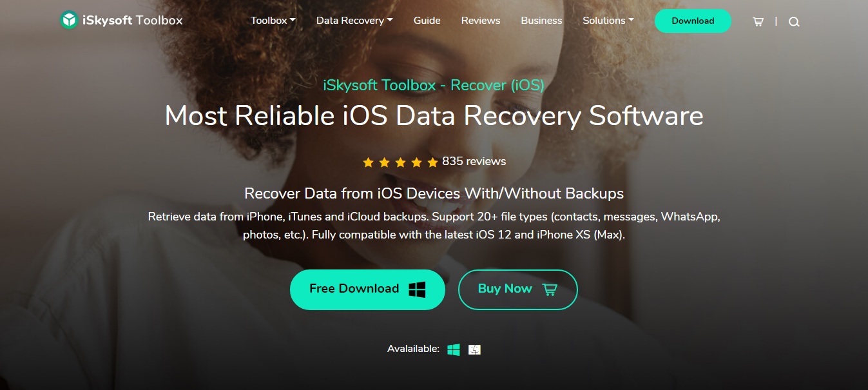Image resolution: width=868 pixels, height=390 pixels.
Task: Click the Buy Now button
Action: (517, 289)
